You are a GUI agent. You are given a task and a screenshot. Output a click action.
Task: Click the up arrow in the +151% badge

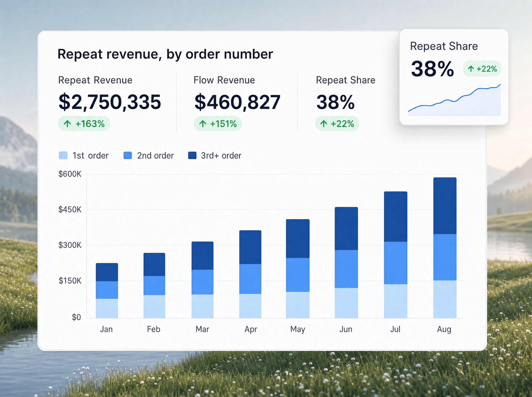tap(203, 124)
